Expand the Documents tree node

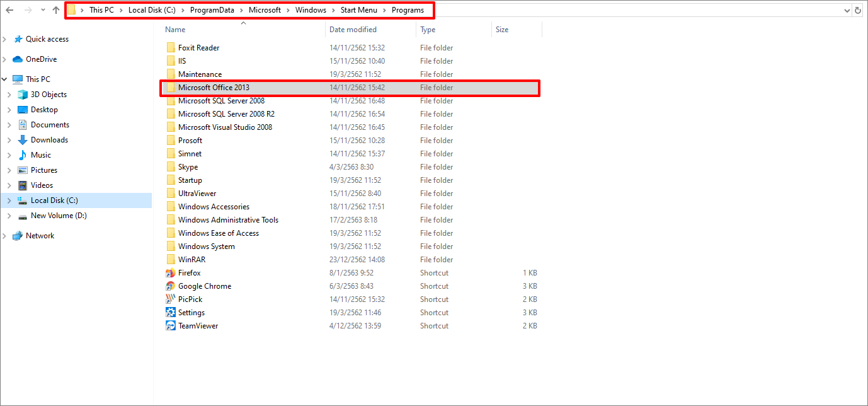tap(9, 125)
